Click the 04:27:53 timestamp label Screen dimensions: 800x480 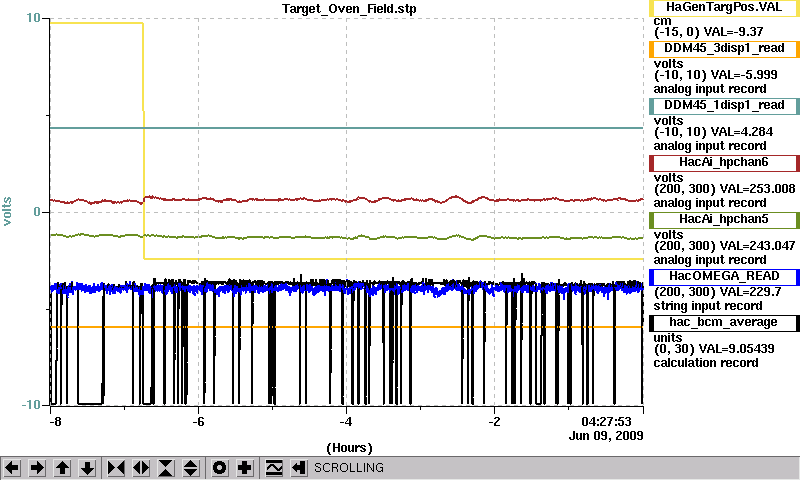[606, 422]
